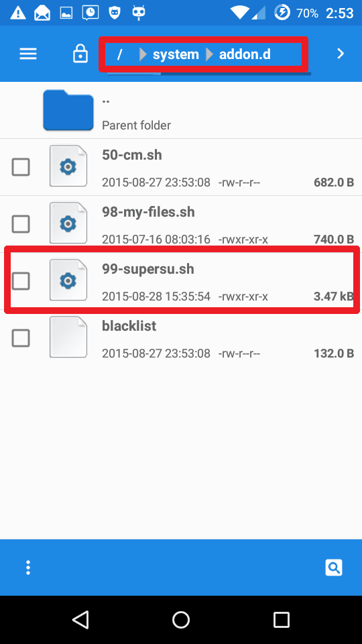Image resolution: width=362 pixels, height=644 pixels.
Task: Open the 99-supersu.sh file entry
Action: (x=181, y=281)
